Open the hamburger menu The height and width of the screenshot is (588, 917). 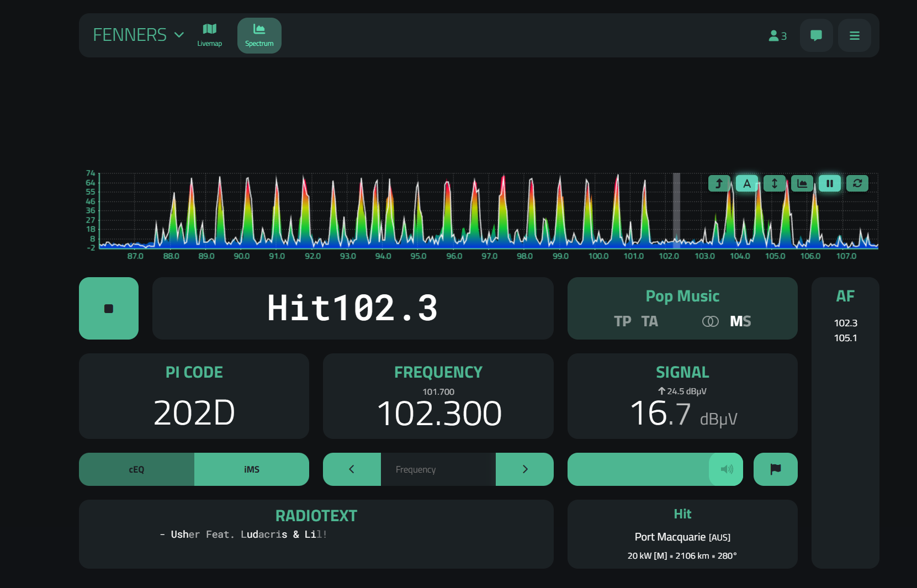854,35
